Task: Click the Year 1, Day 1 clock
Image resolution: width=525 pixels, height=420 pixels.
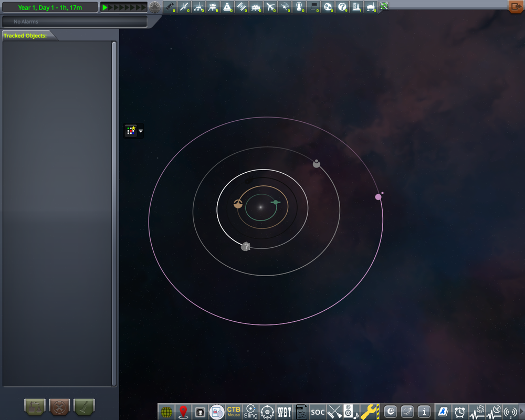Action: pos(50,7)
